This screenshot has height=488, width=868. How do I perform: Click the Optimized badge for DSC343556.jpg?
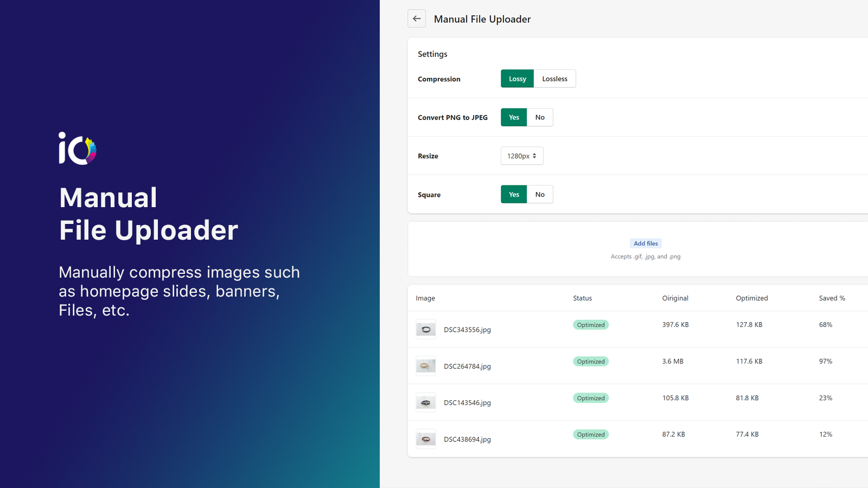(590, 324)
